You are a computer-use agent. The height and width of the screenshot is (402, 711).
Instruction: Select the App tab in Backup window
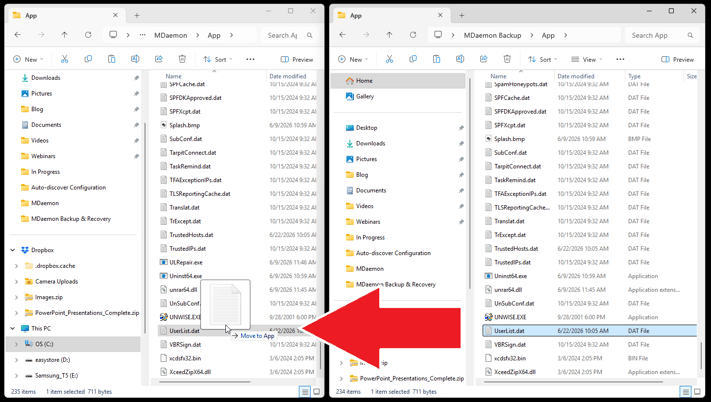point(391,15)
